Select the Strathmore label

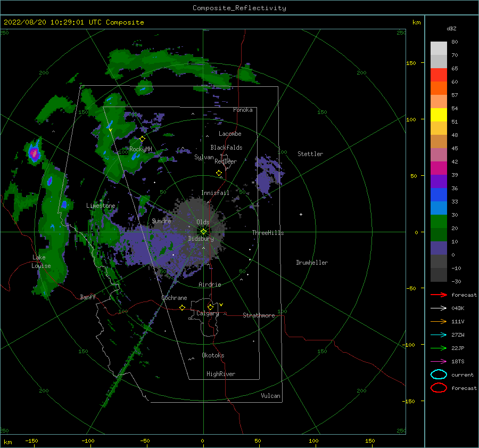[x=259, y=315]
